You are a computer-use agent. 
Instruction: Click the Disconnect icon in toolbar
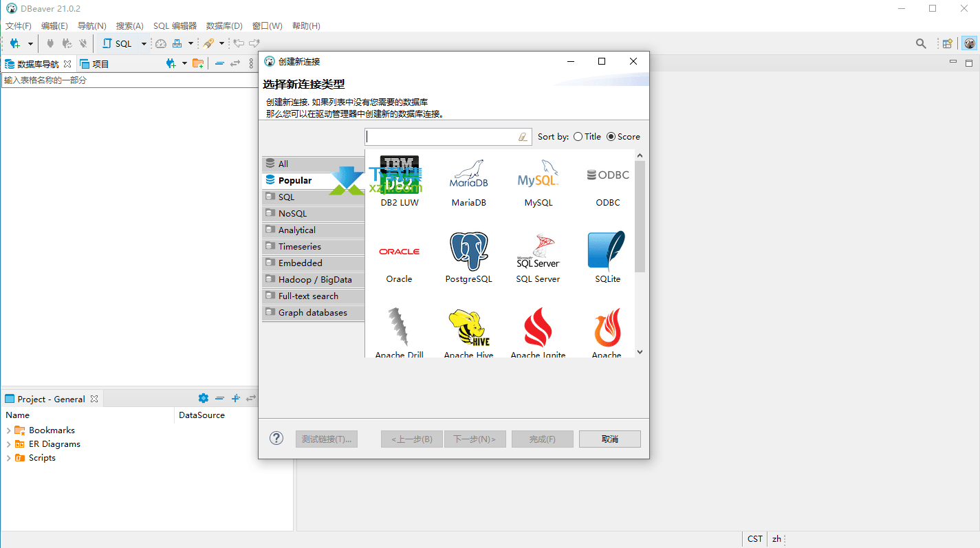coord(83,43)
